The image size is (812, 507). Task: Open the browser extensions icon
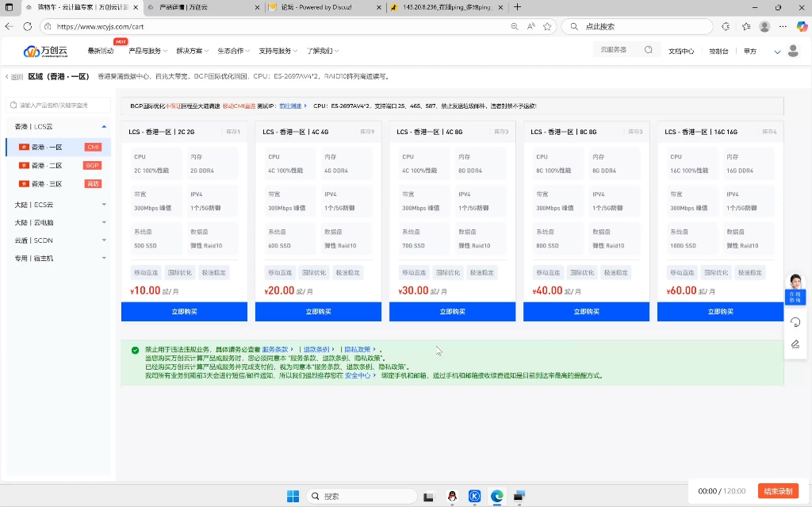coord(726,26)
